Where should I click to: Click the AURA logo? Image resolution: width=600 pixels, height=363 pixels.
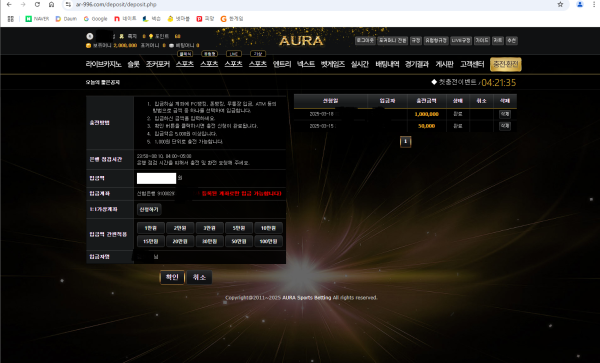point(301,41)
